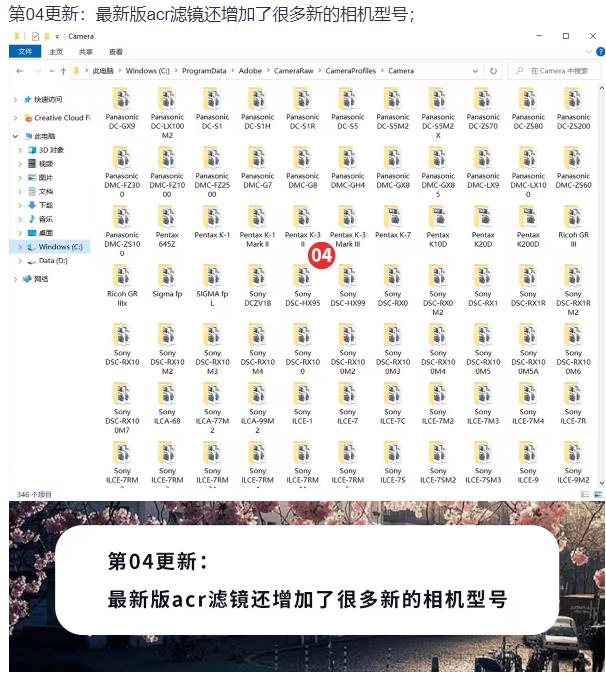Click This PC in the address path
606x675 pixels.
pos(103,71)
